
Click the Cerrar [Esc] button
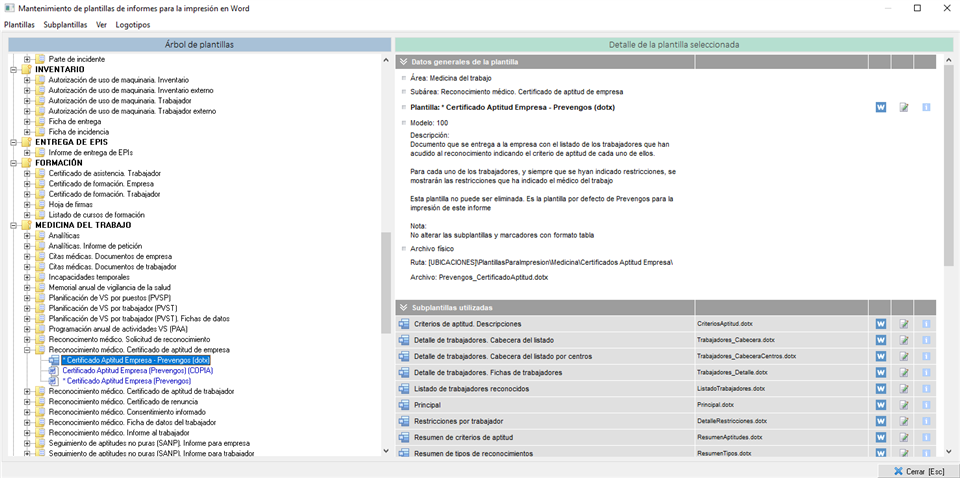(x=920, y=471)
